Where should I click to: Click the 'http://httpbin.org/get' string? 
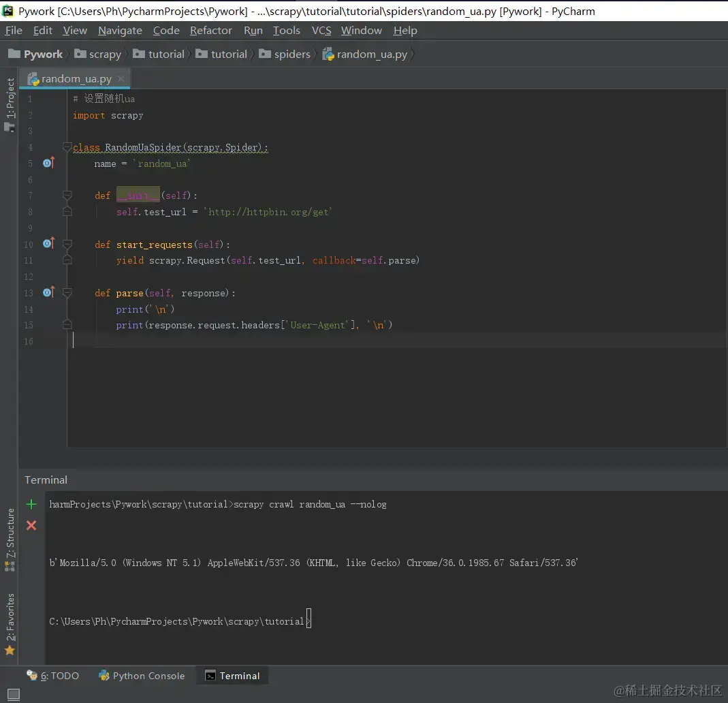[x=268, y=212]
